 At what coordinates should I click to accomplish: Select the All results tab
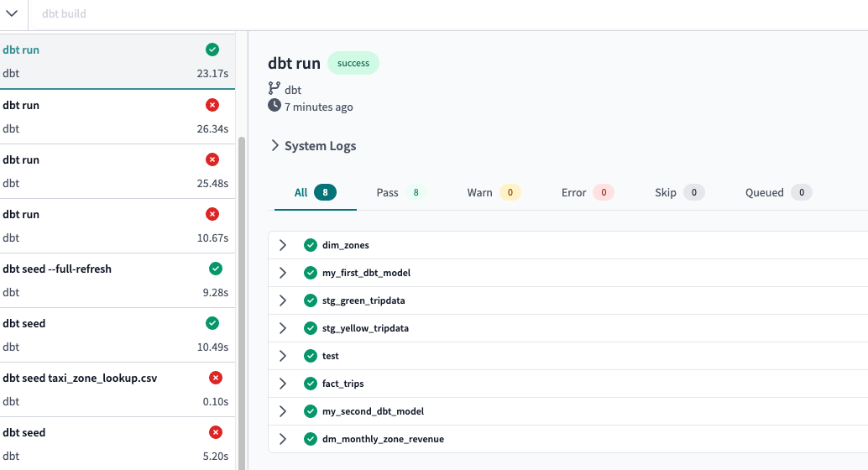315,193
